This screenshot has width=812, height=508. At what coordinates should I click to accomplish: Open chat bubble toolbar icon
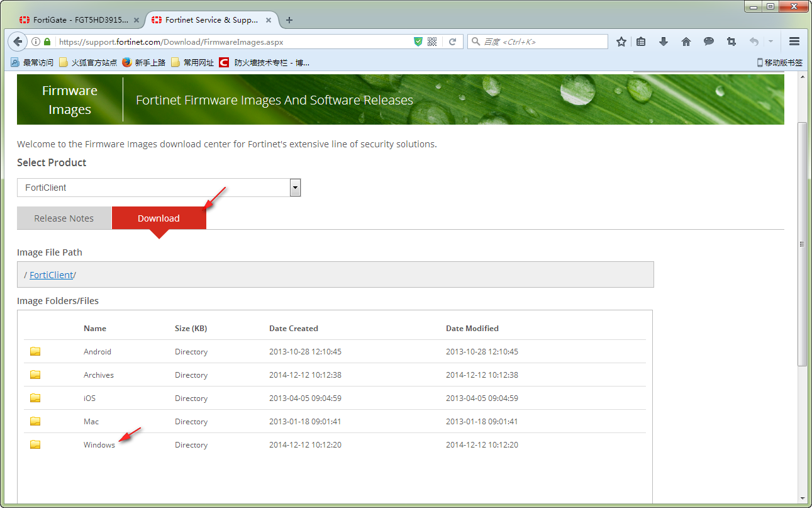click(709, 42)
